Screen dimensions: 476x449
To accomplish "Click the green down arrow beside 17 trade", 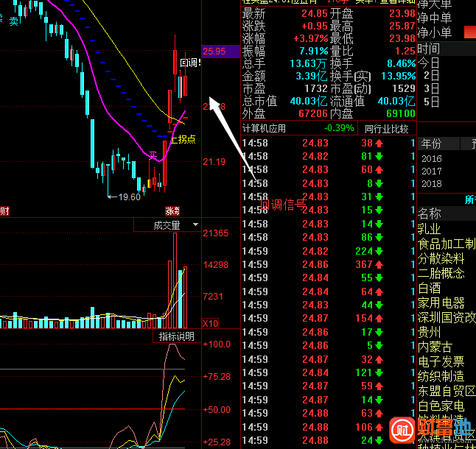I will click(x=379, y=332).
